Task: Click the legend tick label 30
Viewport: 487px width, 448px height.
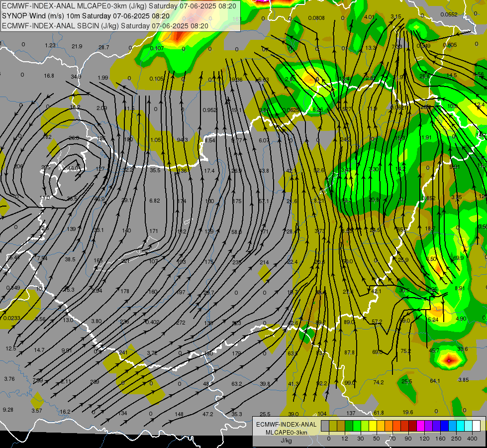Action: 361,439
